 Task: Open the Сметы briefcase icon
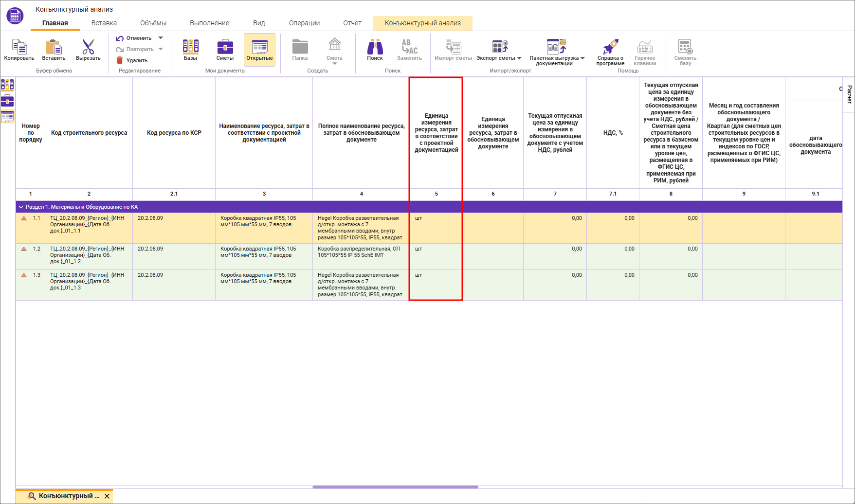click(x=225, y=47)
